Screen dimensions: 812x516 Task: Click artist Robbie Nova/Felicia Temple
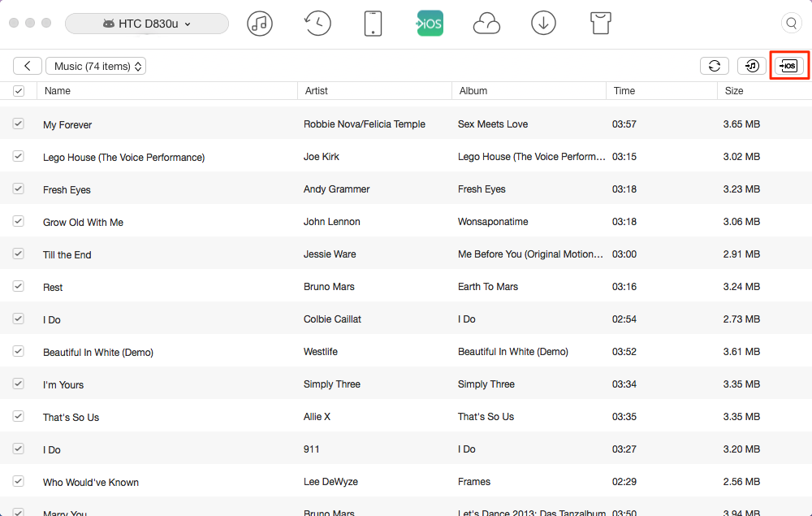click(364, 124)
